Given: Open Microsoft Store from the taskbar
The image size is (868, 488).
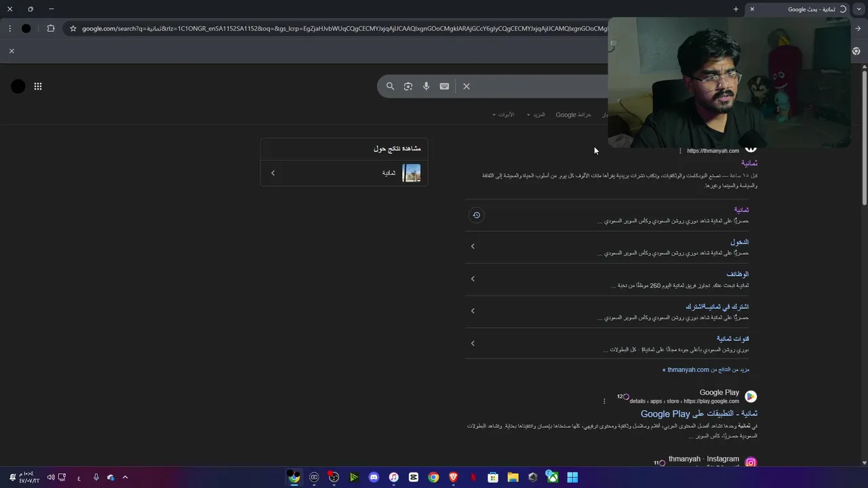Looking at the screenshot, I should point(493,477).
